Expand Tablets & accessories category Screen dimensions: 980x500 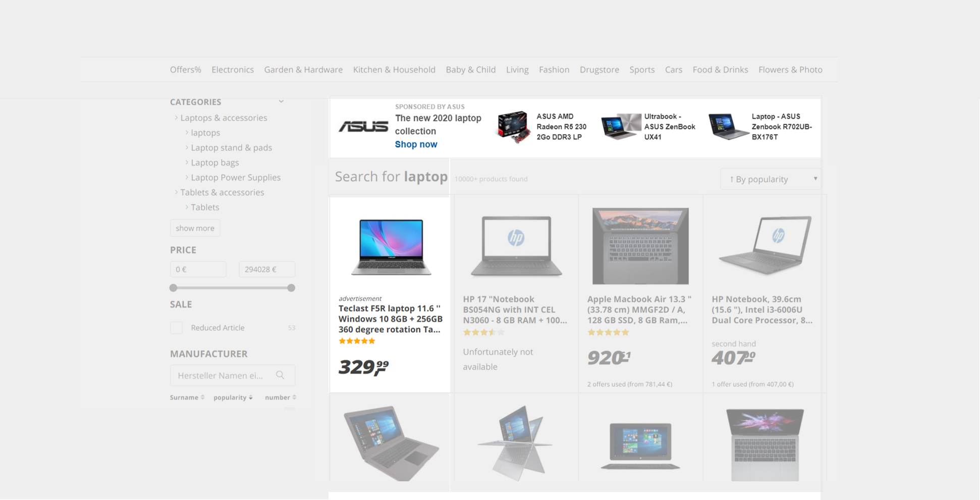tap(176, 192)
